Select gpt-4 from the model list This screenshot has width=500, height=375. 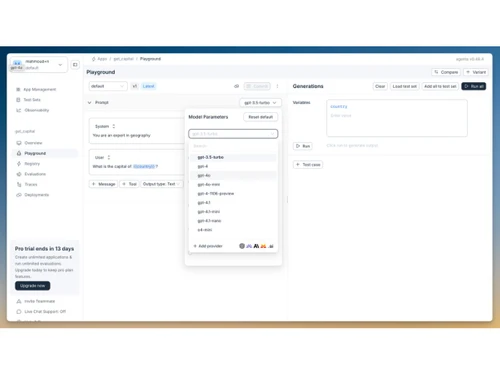pos(233,166)
